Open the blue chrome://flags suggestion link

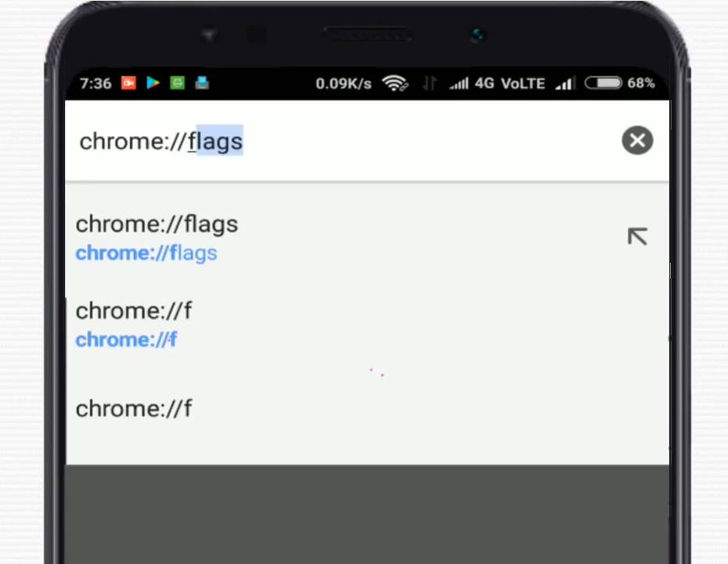(146, 253)
